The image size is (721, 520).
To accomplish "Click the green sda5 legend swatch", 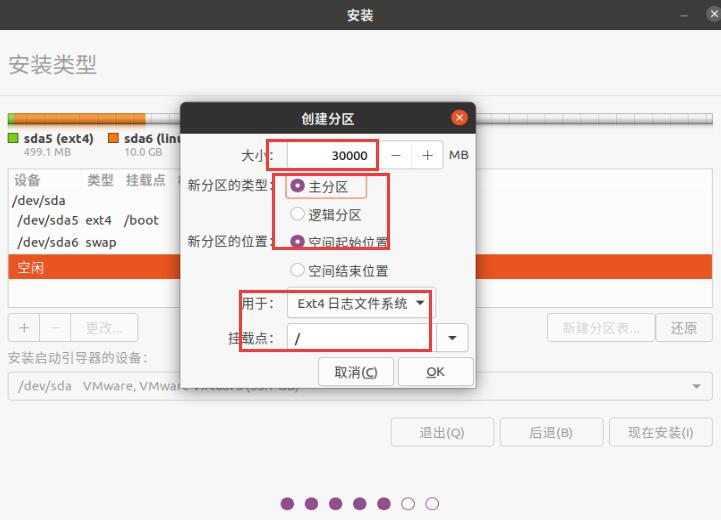I will 13,138.
